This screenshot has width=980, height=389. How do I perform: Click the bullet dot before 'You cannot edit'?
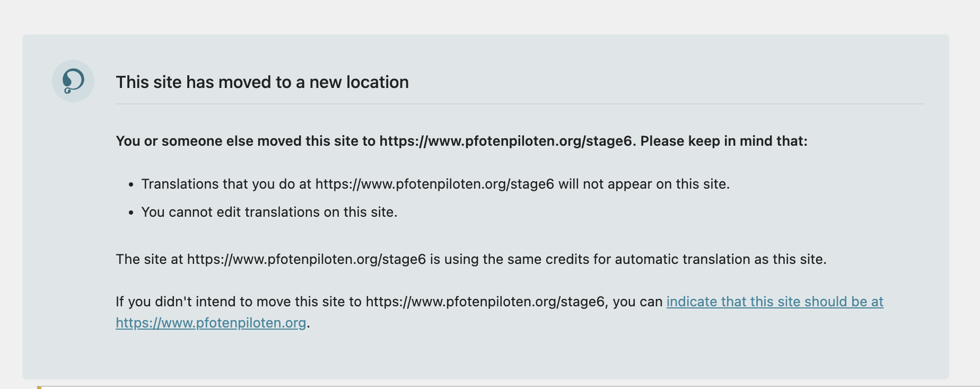[x=131, y=213]
